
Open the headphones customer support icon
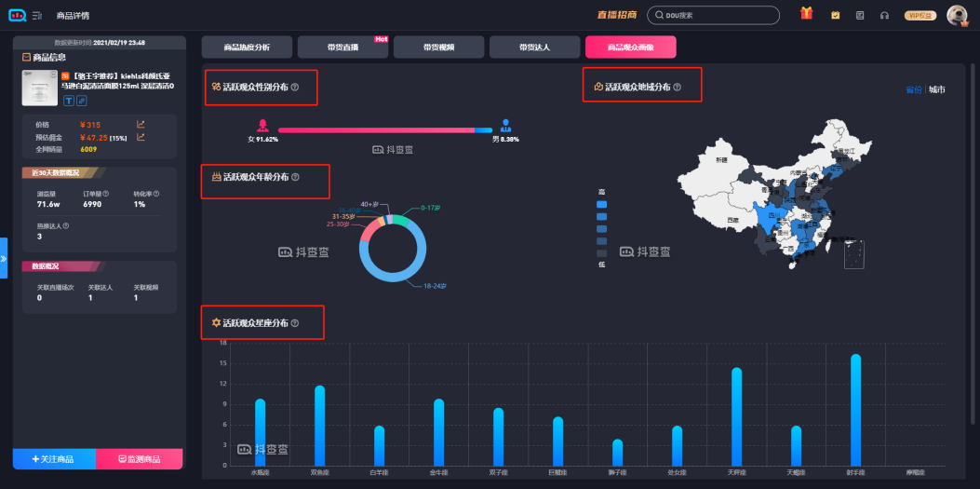(884, 15)
